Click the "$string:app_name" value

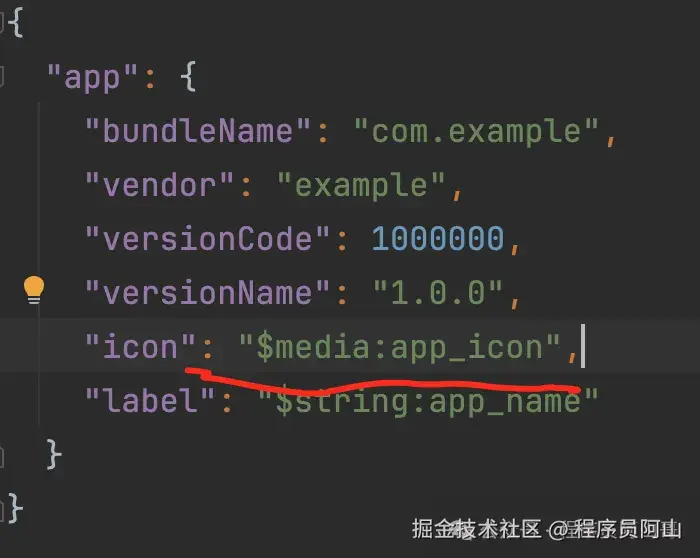[428, 401]
